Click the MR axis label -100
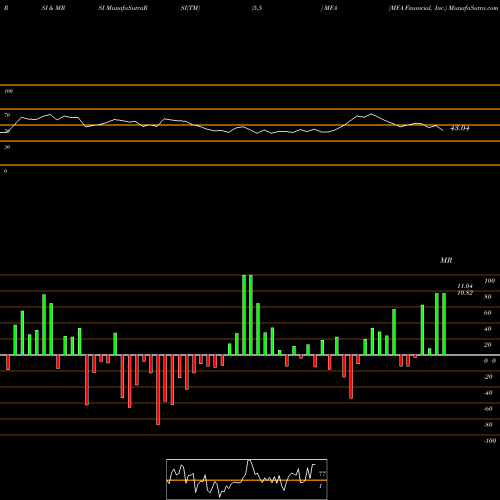Screen dimensions: 500x500 tap(490, 441)
